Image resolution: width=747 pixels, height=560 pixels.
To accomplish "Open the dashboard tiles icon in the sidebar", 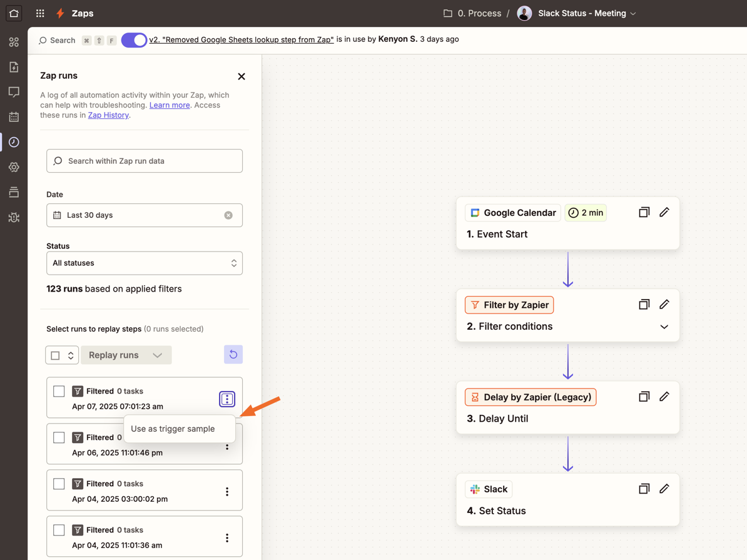I will point(14,42).
